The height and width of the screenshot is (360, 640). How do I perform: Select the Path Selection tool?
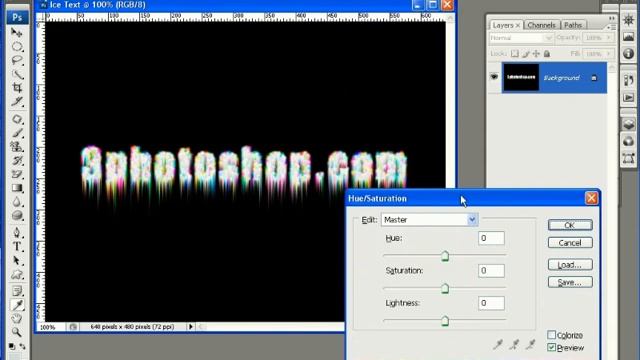17,261
